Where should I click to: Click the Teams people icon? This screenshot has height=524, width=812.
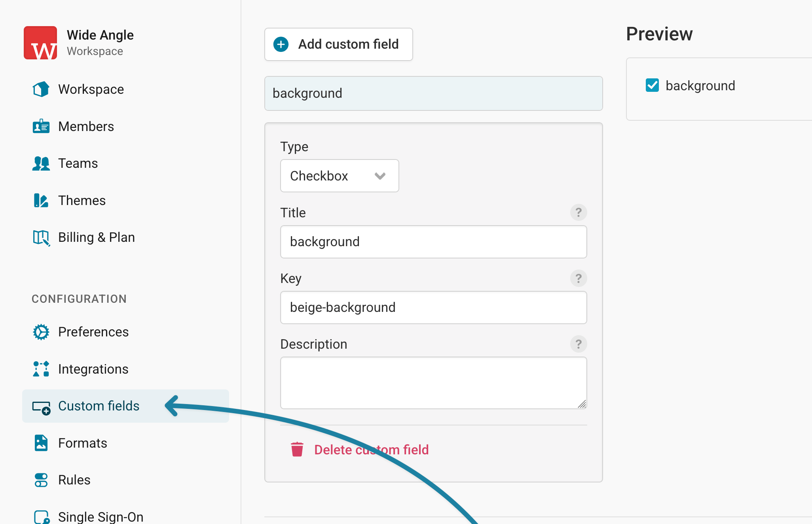[41, 163]
